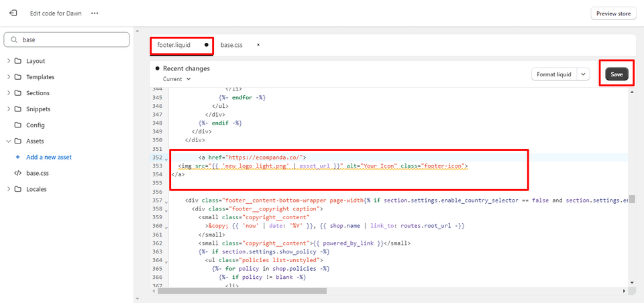Click the Layout folder icon
The image size is (644, 303).
[17, 61]
